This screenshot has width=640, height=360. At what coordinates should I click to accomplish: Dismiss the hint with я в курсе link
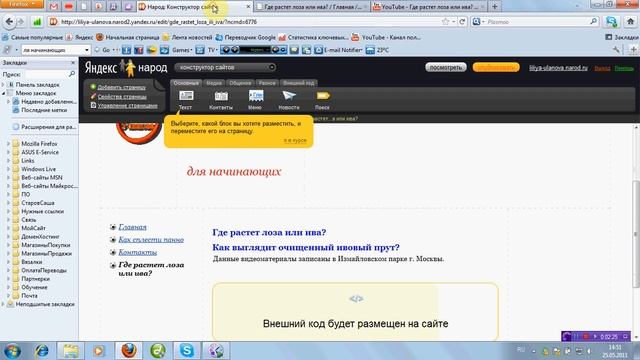[x=295, y=140]
